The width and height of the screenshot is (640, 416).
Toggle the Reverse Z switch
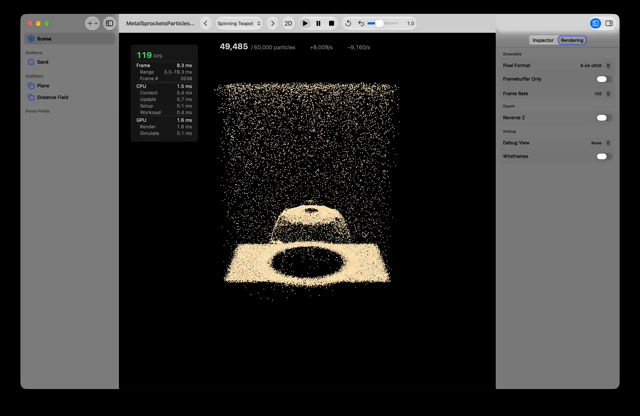click(604, 118)
